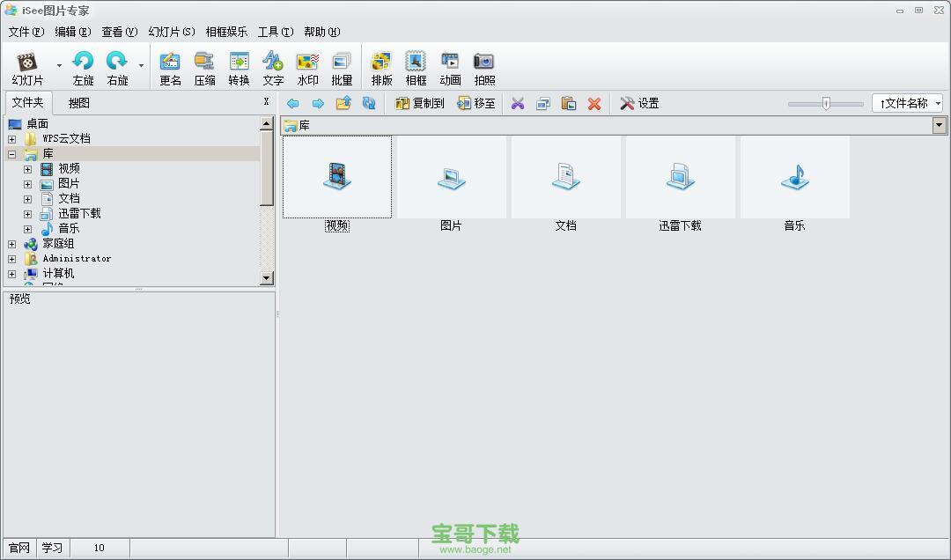Image resolution: width=951 pixels, height=560 pixels.
Task: Open the 文件名称 sort order dropdown
Action: [910, 102]
